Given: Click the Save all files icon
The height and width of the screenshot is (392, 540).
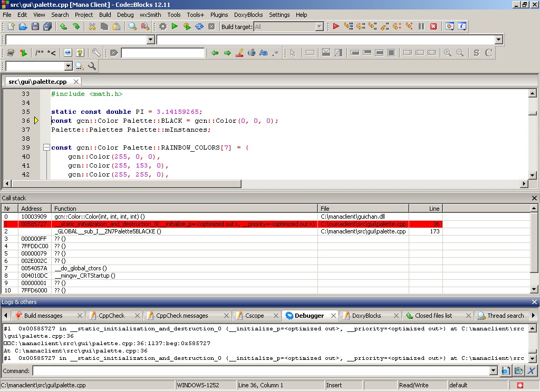Looking at the screenshot, I should click(47, 26).
